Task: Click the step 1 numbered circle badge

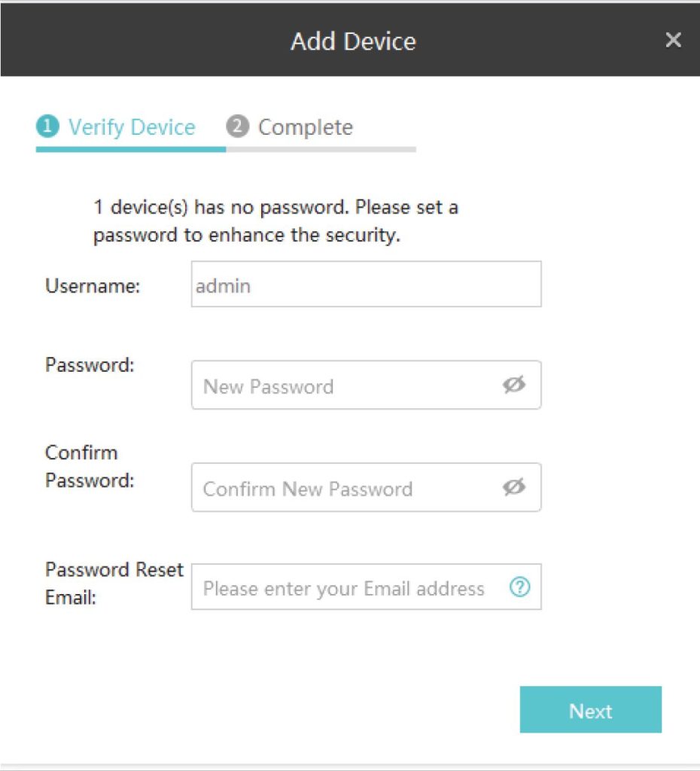Action: click(x=47, y=127)
